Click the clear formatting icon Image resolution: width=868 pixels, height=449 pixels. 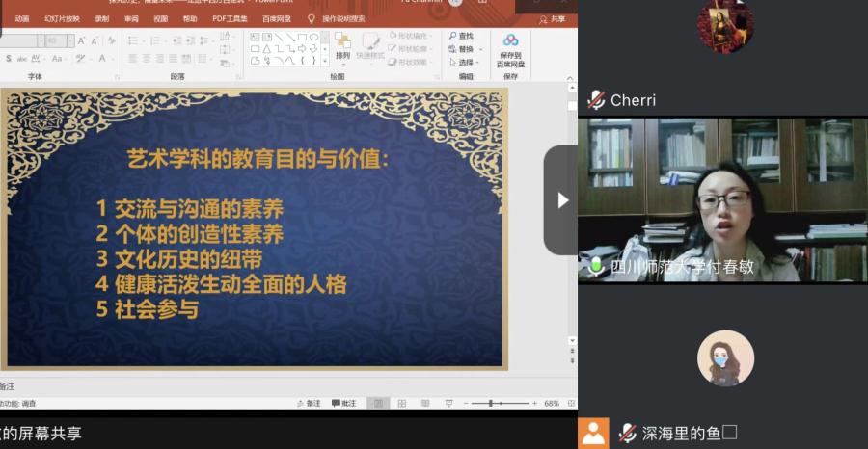[111, 40]
